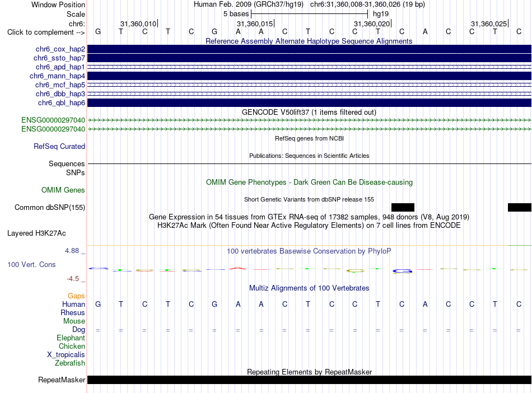Select the black RepeatMasker element bar
The width and height of the screenshot is (532, 393).
[x=310, y=380]
